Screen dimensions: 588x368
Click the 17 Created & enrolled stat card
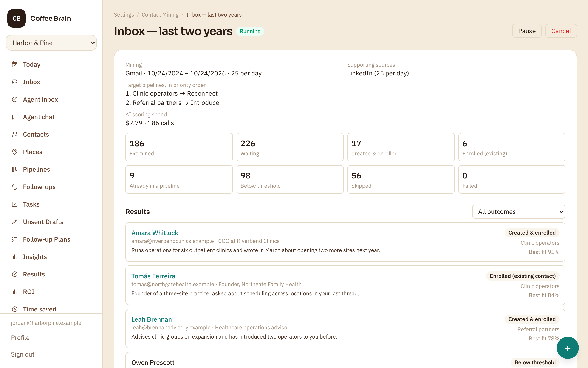401,147
